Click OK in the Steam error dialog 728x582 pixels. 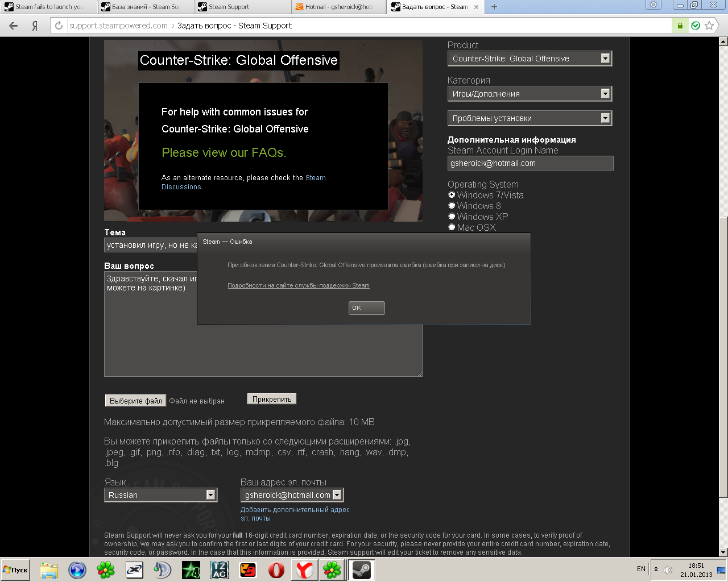pyautogui.click(x=366, y=307)
